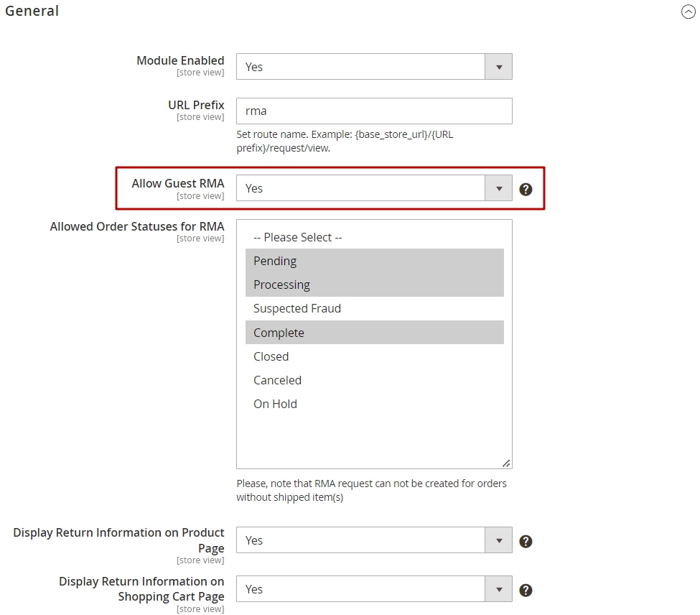The image size is (700, 615).
Task: Open help tooltip for Allow Guest RMA
Action: click(x=526, y=190)
